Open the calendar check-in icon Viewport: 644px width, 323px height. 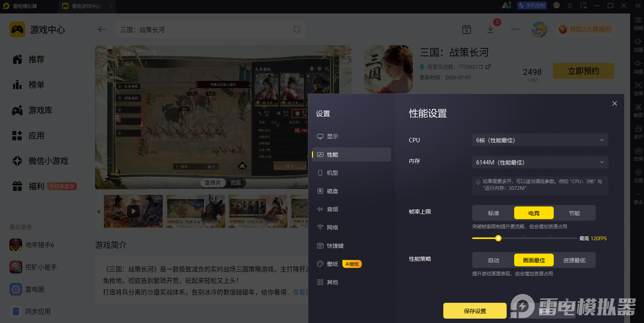(467, 29)
